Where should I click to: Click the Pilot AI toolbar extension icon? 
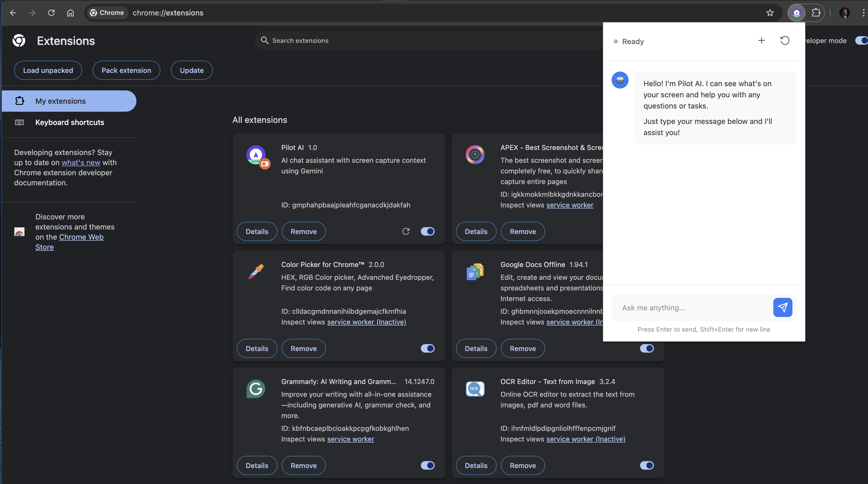pos(796,13)
